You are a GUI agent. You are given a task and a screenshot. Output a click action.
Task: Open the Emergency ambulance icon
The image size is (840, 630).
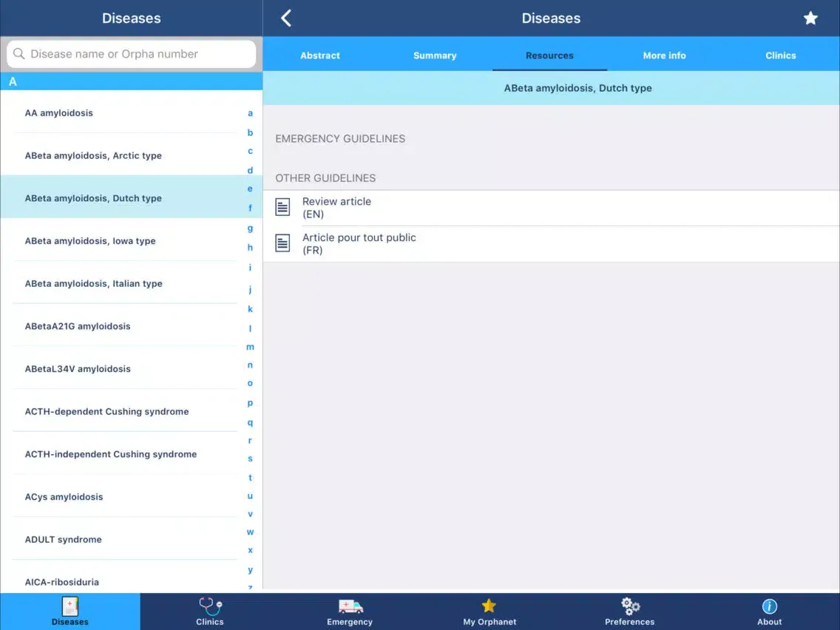pyautogui.click(x=350, y=607)
